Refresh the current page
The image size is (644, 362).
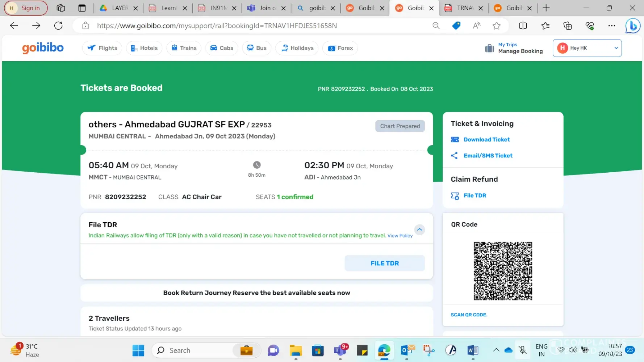pos(58,26)
